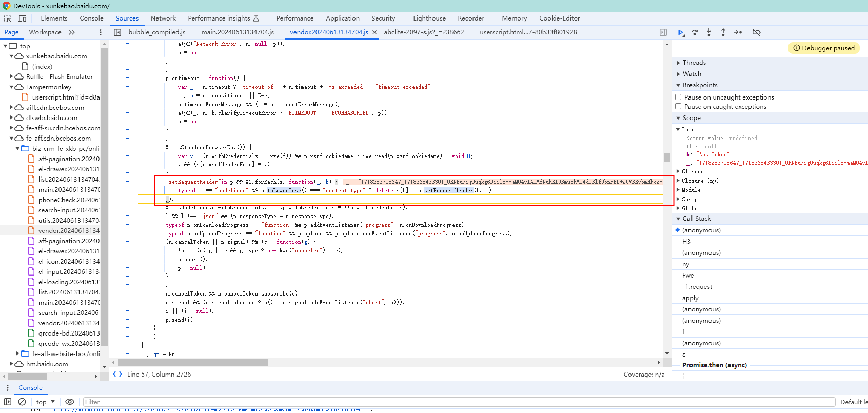868x413 pixels.
Task: Clear console icon
Action: click(x=22, y=402)
